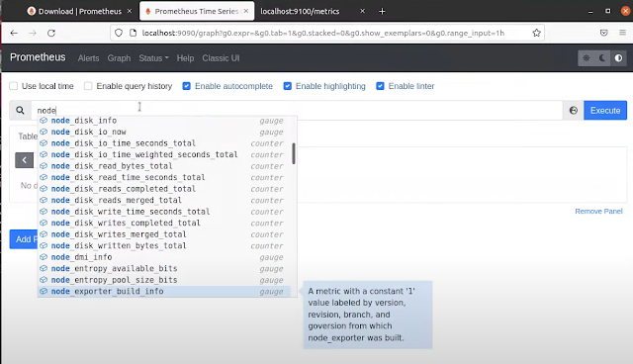Select node_disk_read_bytes_total in the list

point(164,166)
